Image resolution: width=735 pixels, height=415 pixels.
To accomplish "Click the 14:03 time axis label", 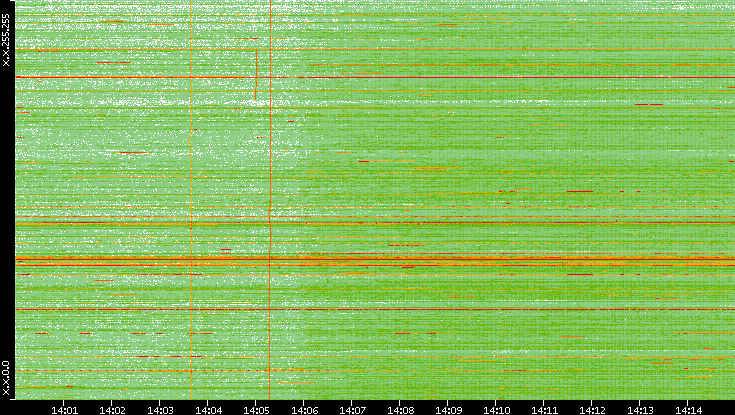I will pos(161,408).
